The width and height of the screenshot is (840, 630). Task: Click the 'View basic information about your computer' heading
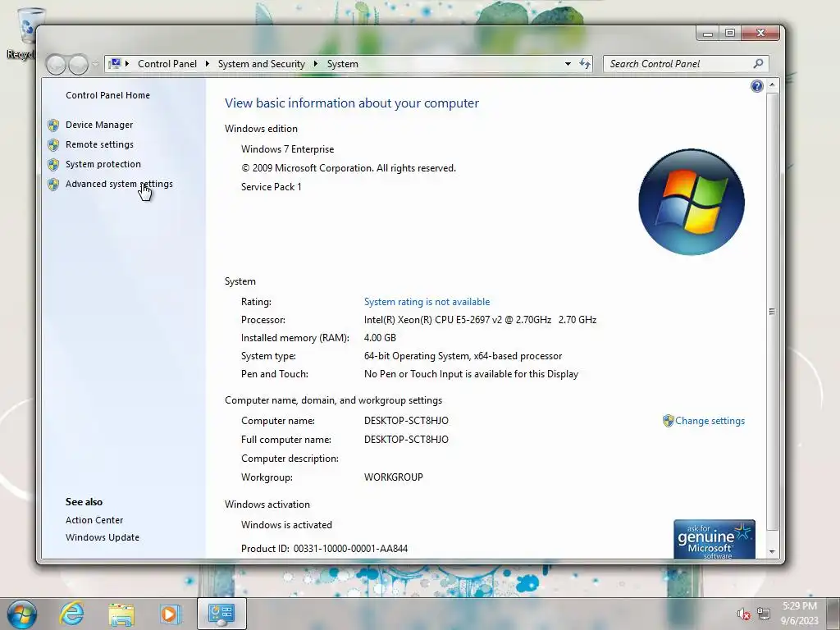(351, 103)
